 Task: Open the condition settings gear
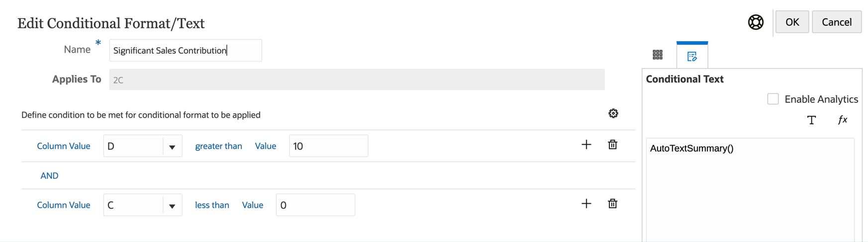(x=613, y=114)
